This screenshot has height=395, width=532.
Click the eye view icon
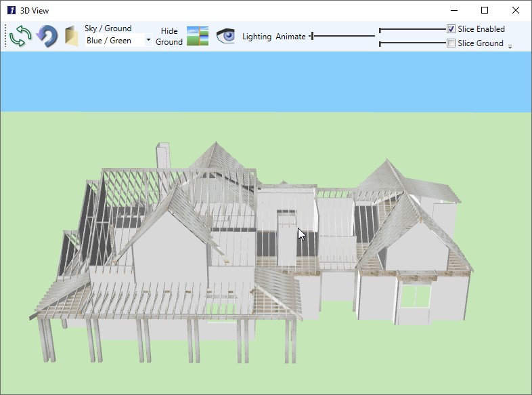point(225,36)
